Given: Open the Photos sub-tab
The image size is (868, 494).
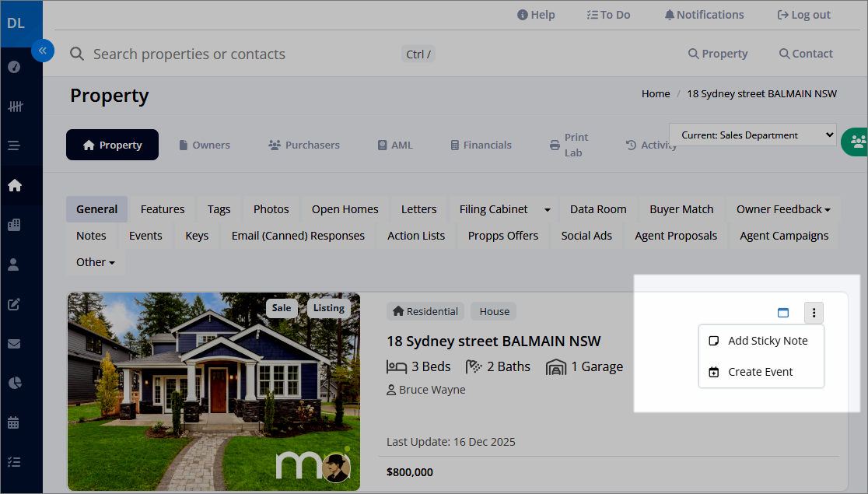Looking at the screenshot, I should pos(271,209).
